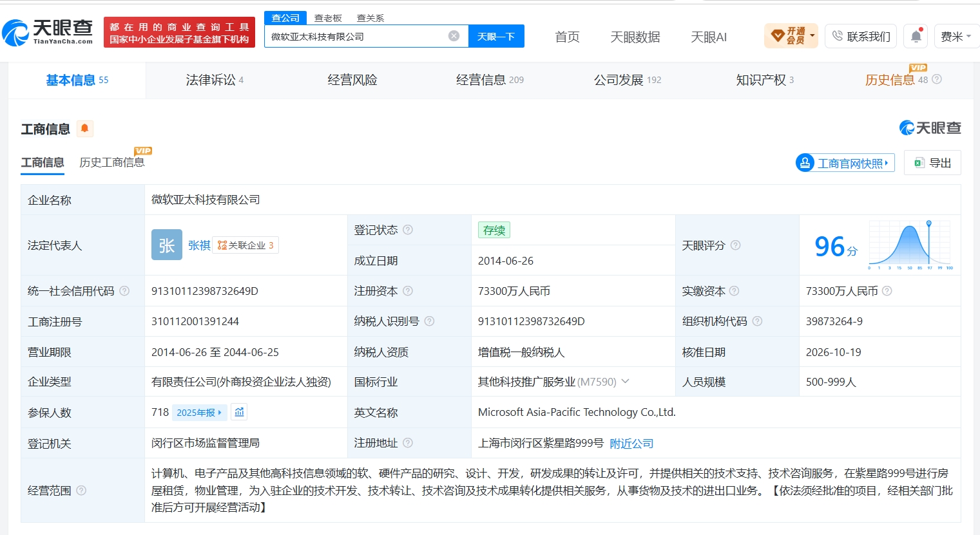
Task: Click the help icon next to 天眼评分
Action: 735,245
